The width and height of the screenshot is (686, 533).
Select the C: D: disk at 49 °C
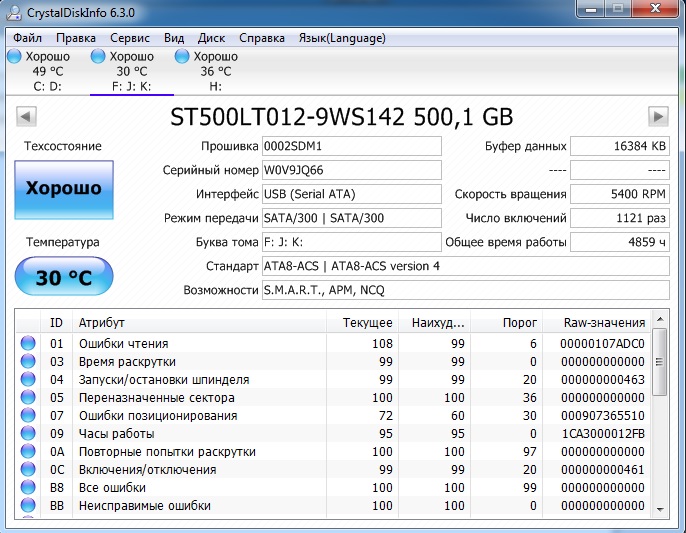click(x=47, y=71)
